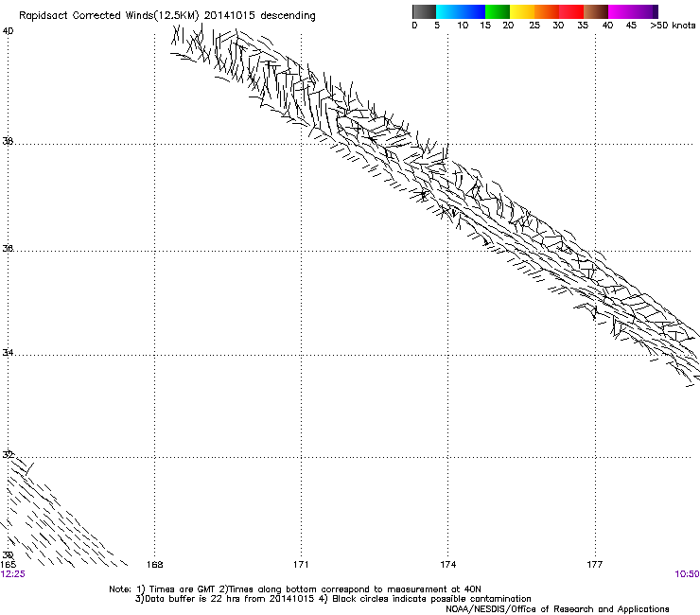The image size is (700, 615).
Task: Click the brown 35-40 knots color swatch
Action: (596, 11)
